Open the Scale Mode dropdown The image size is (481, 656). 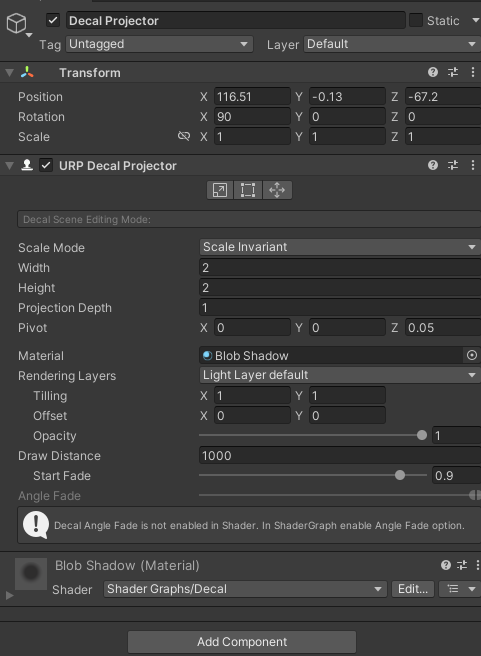(x=340, y=247)
